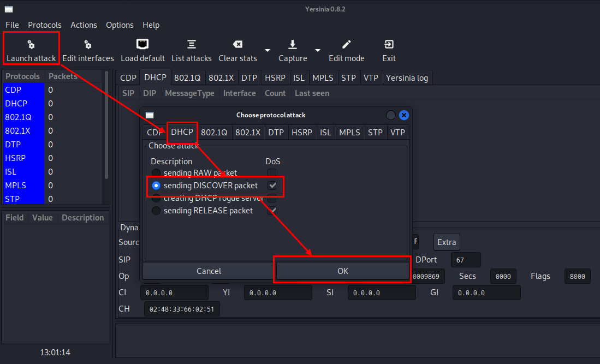The height and width of the screenshot is (364, 600).
Task: Click the Load default toolbar icon
Action: point(142,44)
